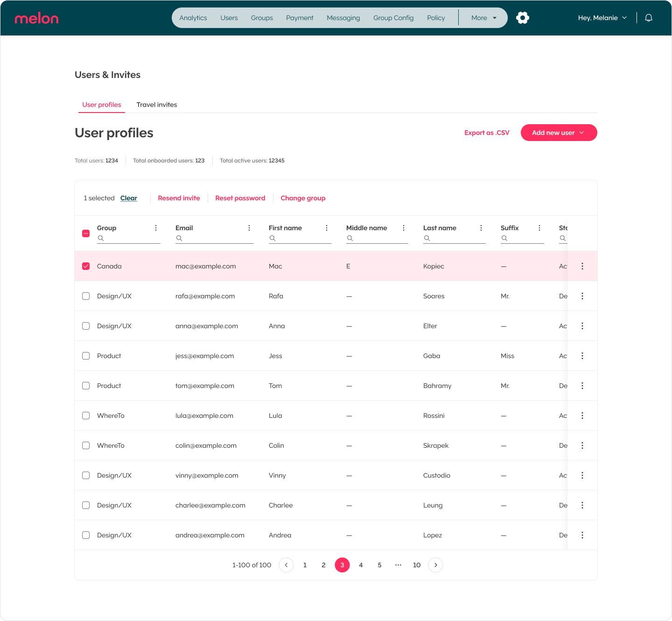Screen dimensions: 672x621
Task: Click the melon logo
Action: point(36,18)
